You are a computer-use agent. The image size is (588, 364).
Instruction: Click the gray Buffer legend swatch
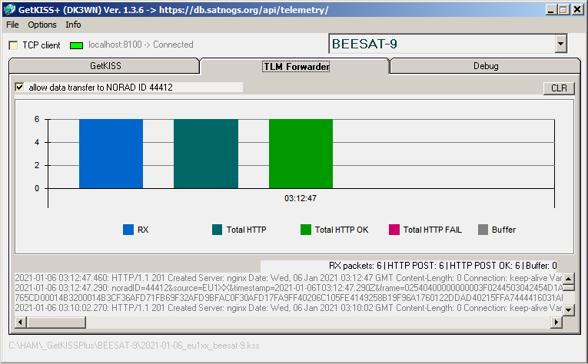point(483,230)
